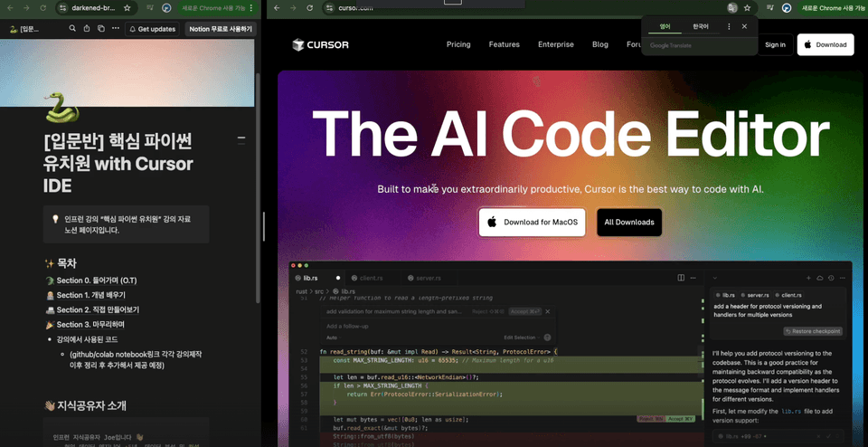
Task: Click the snake emoji page icon
Action: click(61, 107)
